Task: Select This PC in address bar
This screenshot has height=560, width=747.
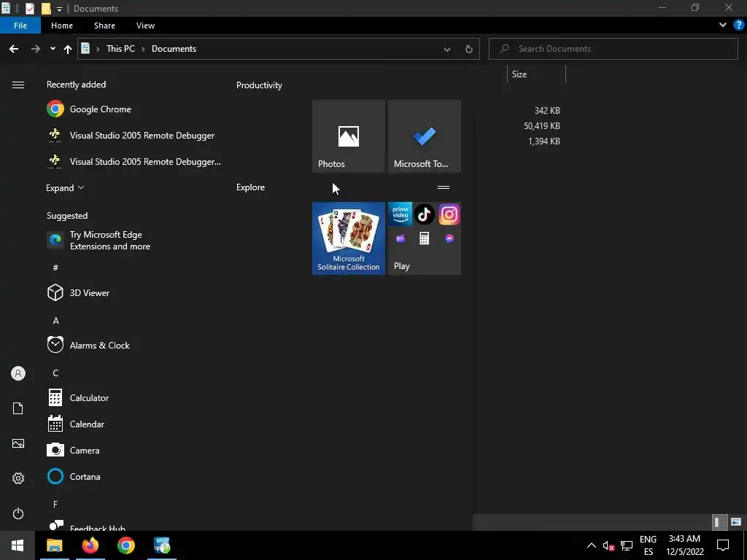Action: click(x=120, y=49)
